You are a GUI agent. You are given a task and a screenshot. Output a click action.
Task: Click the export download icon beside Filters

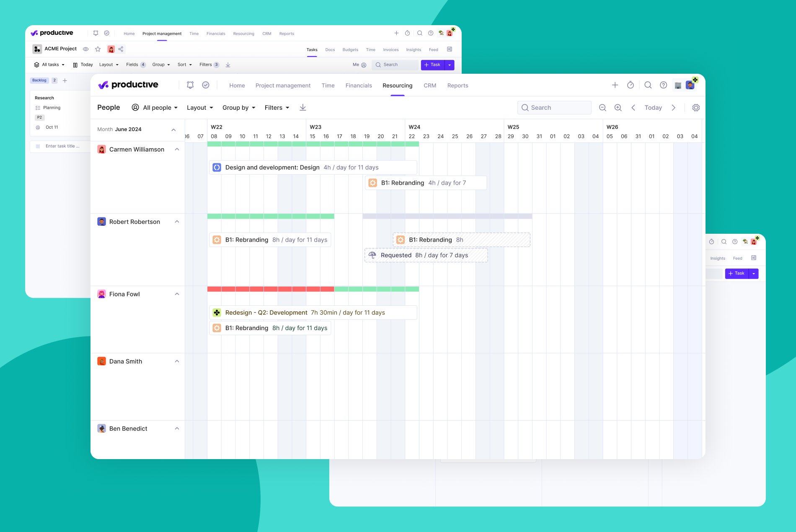302,107
